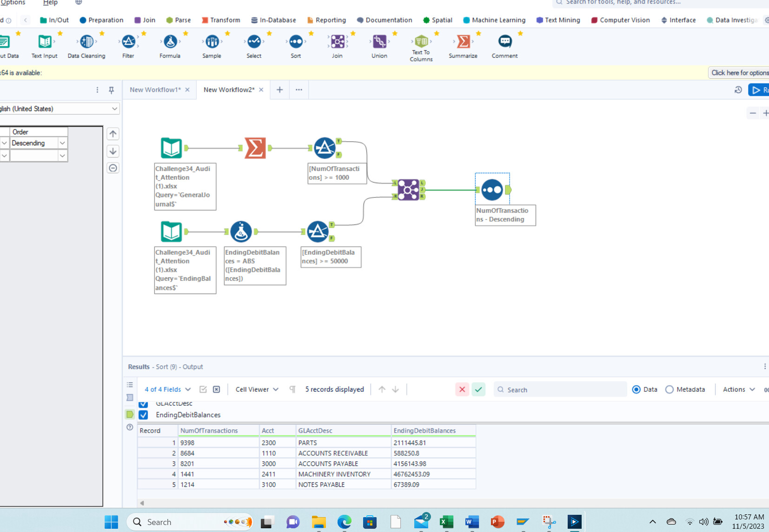Zoom out the canvas with minus
The image size is (769, 532).
point(753,113)
